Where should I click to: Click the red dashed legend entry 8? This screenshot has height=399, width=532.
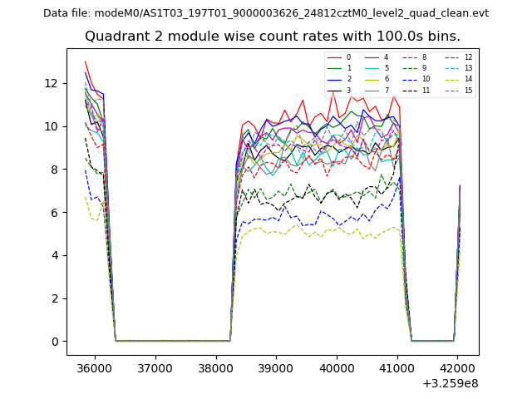point(411,57)
